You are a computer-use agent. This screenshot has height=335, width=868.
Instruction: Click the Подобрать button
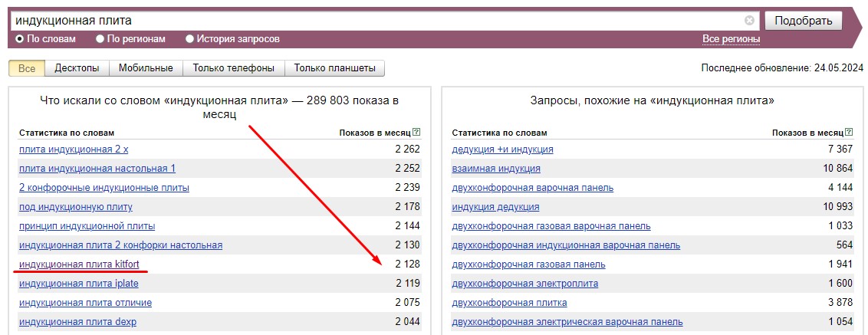click(804, 21)
